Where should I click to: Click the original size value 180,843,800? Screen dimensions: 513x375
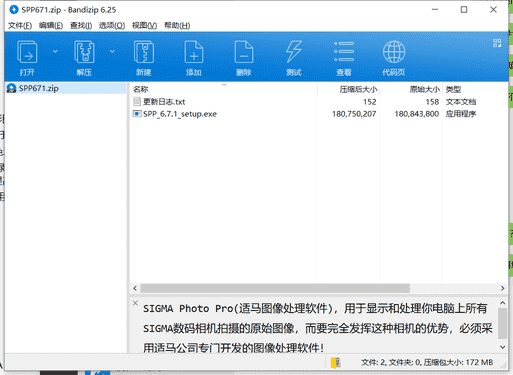pos(417,114)
